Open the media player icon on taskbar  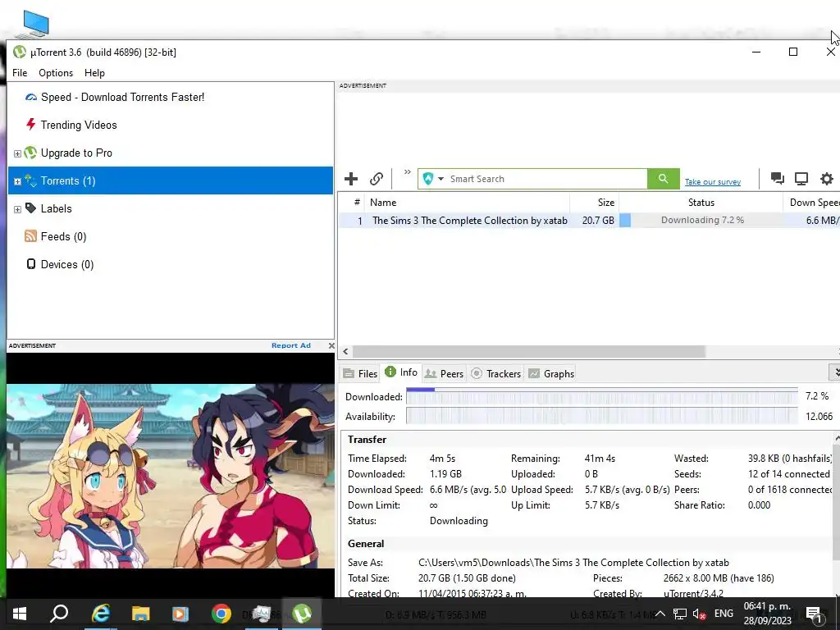180,614
